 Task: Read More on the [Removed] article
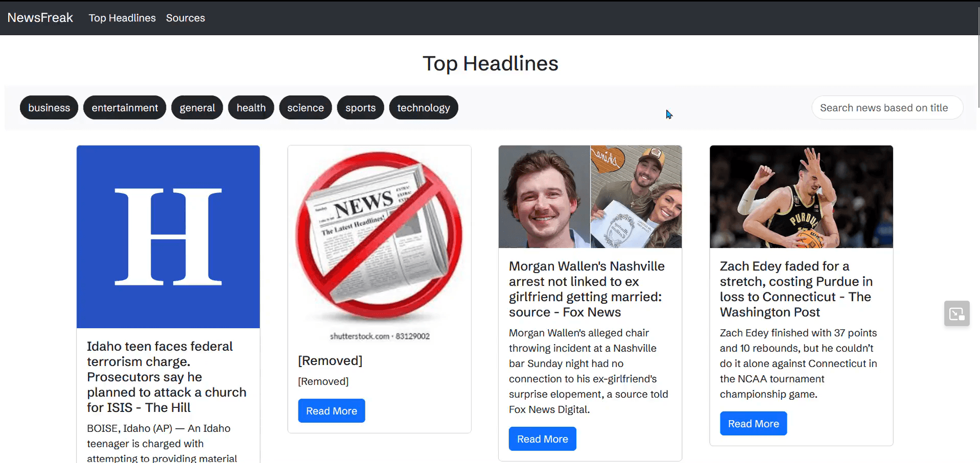[332, 411]
